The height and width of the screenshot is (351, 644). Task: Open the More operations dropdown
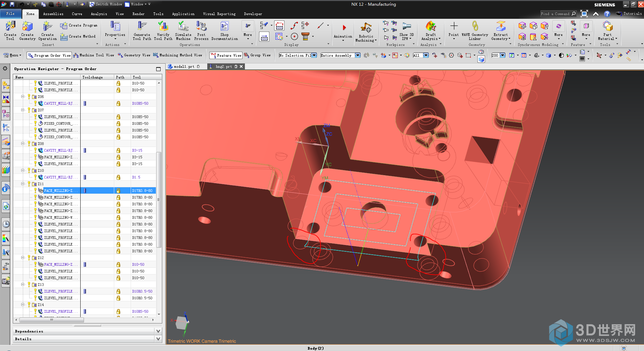[x=248, y=31]
